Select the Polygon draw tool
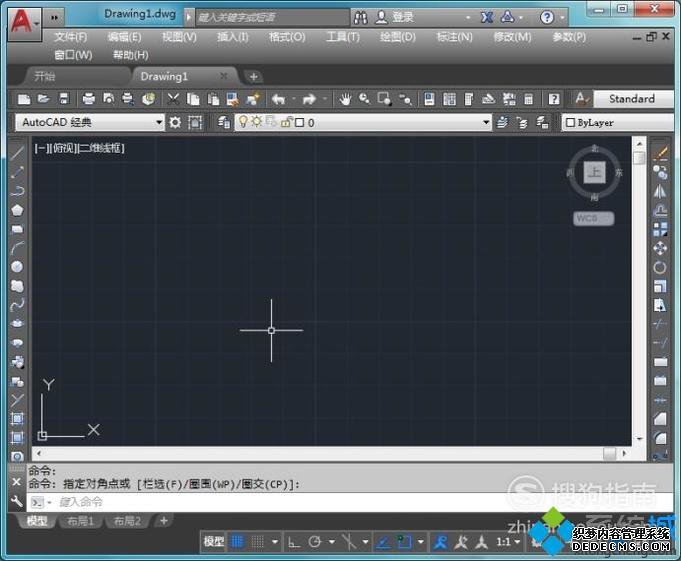 [17, 210]
